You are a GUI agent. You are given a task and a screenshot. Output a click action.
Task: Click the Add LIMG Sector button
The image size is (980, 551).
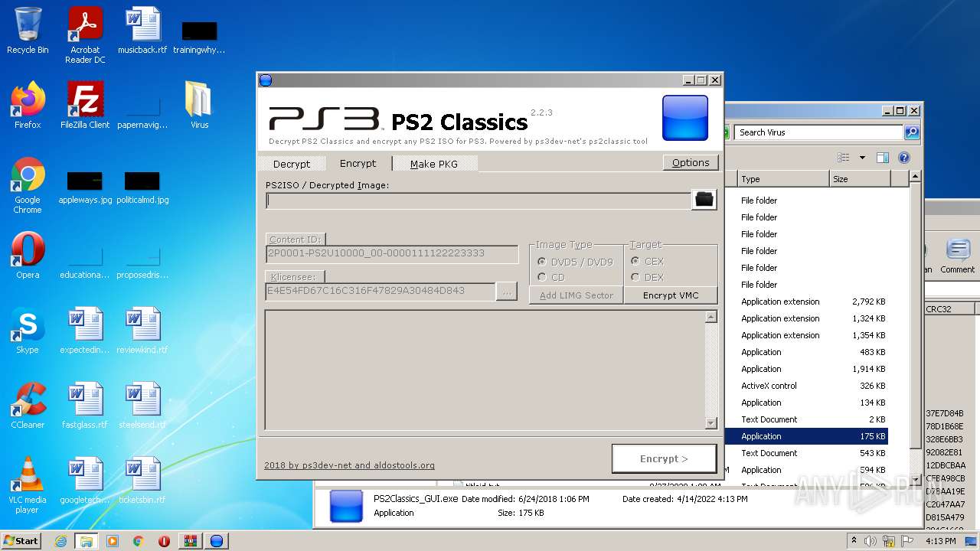click(x=577, y=295)
